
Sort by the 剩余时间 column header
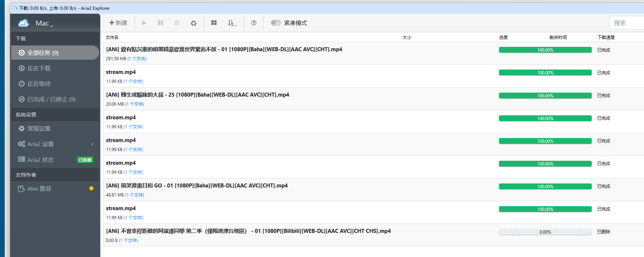pyautogui.click(x=558, y=37)
